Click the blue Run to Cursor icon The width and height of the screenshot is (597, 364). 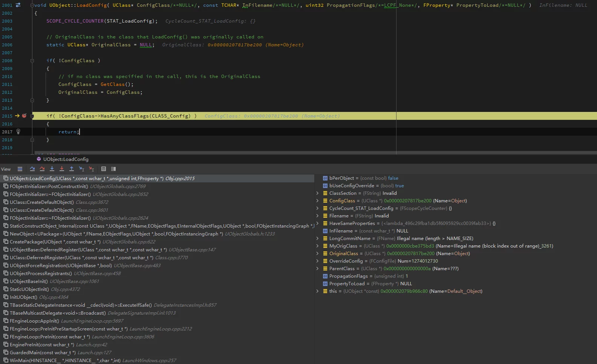pyautogui.click(x=81, y=169)
